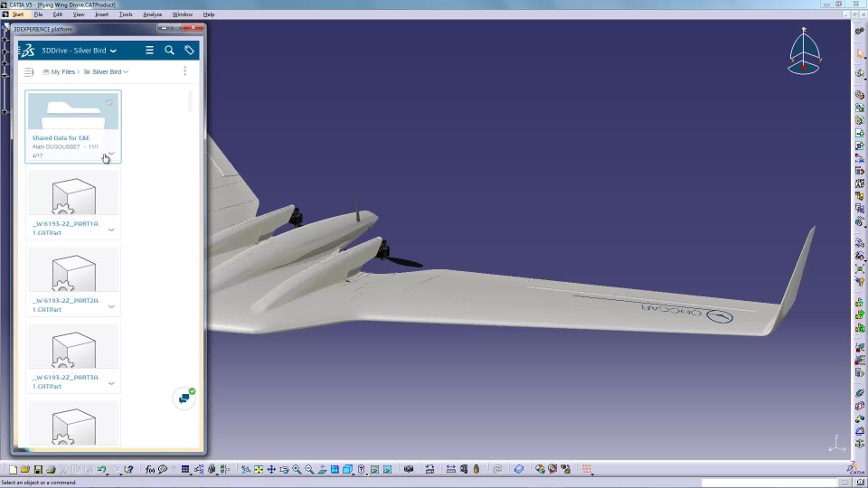Open the _W 6193-22_PART3A.1.CATPart file name
This screenshot has width=868, height=488.
point(65,381)
